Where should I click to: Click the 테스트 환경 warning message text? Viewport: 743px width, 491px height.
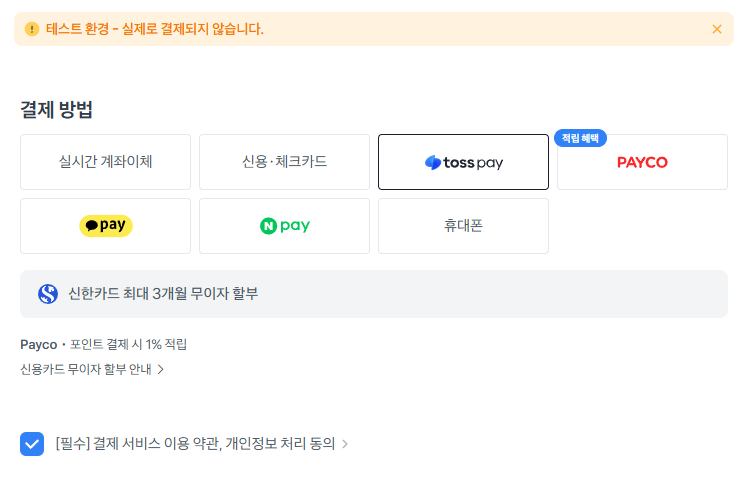[155, 29]
